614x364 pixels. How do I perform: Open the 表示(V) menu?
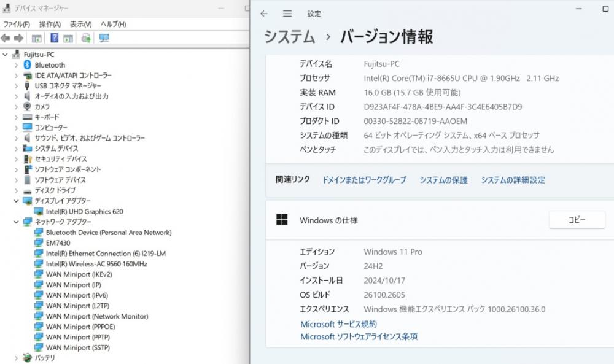[80, 25]
